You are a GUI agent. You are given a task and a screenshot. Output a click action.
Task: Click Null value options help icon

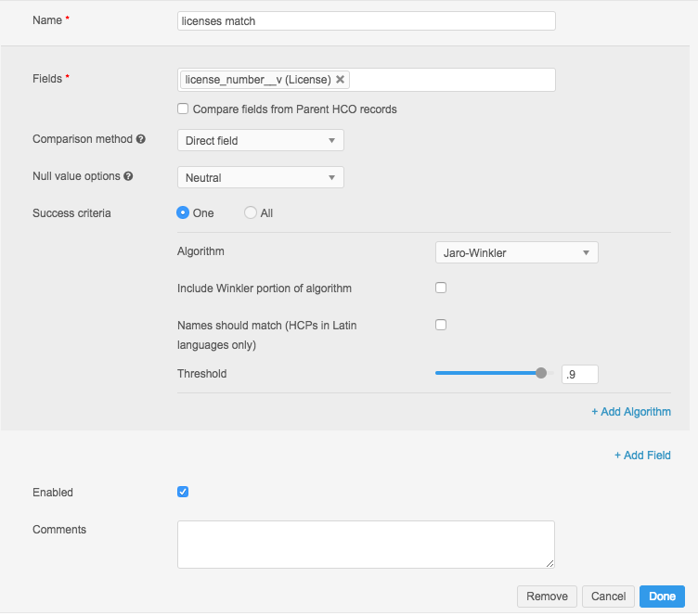[128, 176]
